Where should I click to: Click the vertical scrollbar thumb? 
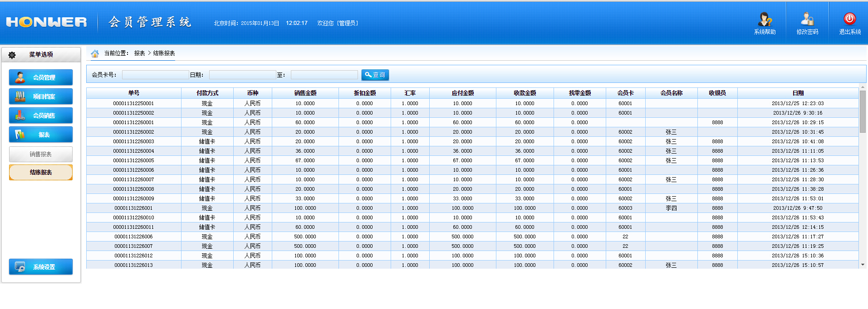863,111
